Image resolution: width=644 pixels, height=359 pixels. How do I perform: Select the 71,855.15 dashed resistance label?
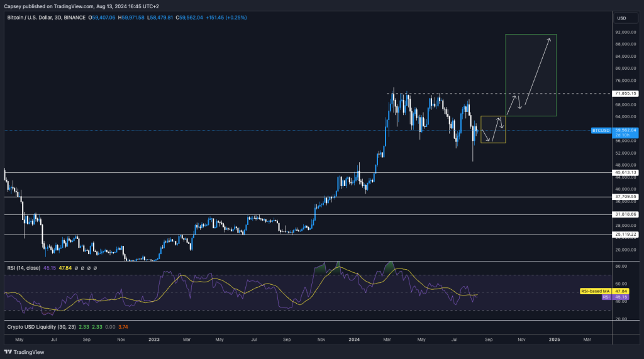pos(625,93)
